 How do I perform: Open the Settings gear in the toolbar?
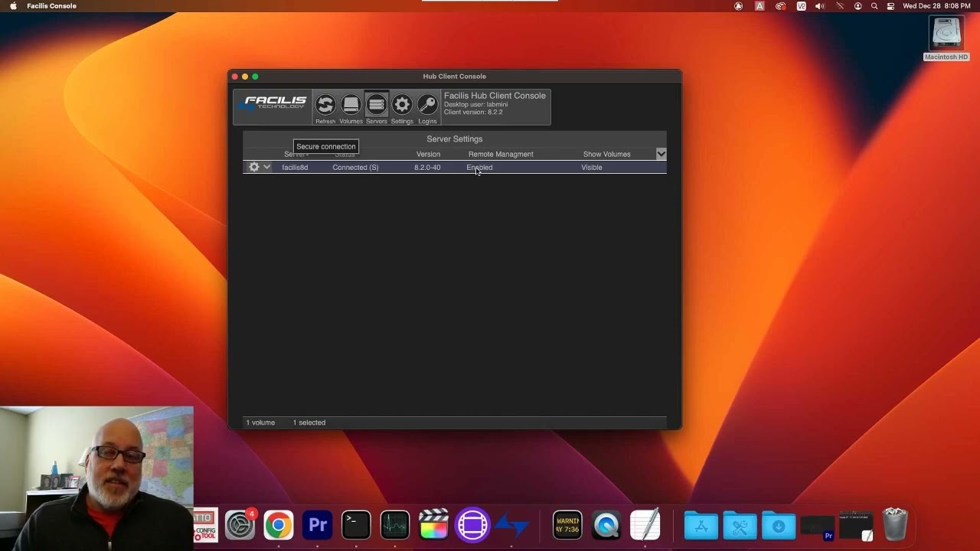click(402, 104)
